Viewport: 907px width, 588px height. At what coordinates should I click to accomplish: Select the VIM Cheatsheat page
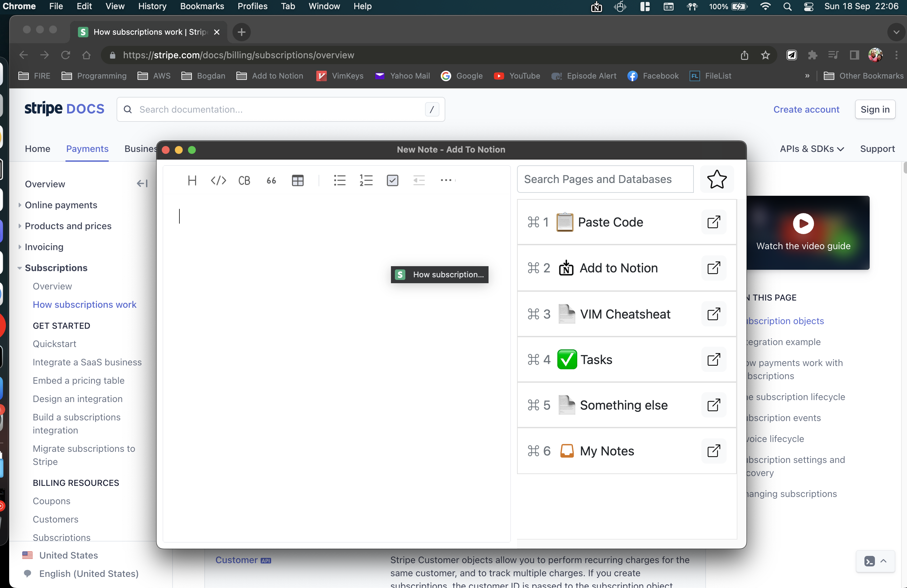pyautogui.click(x=626, y=314)
